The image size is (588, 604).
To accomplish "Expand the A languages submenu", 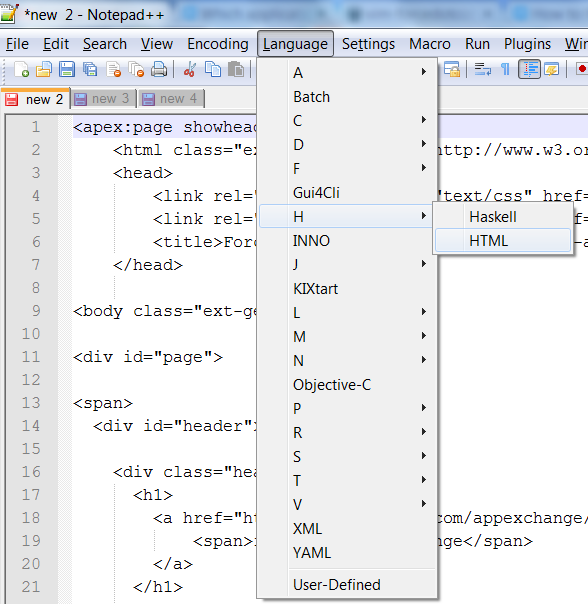I will (x=348, y=72).
